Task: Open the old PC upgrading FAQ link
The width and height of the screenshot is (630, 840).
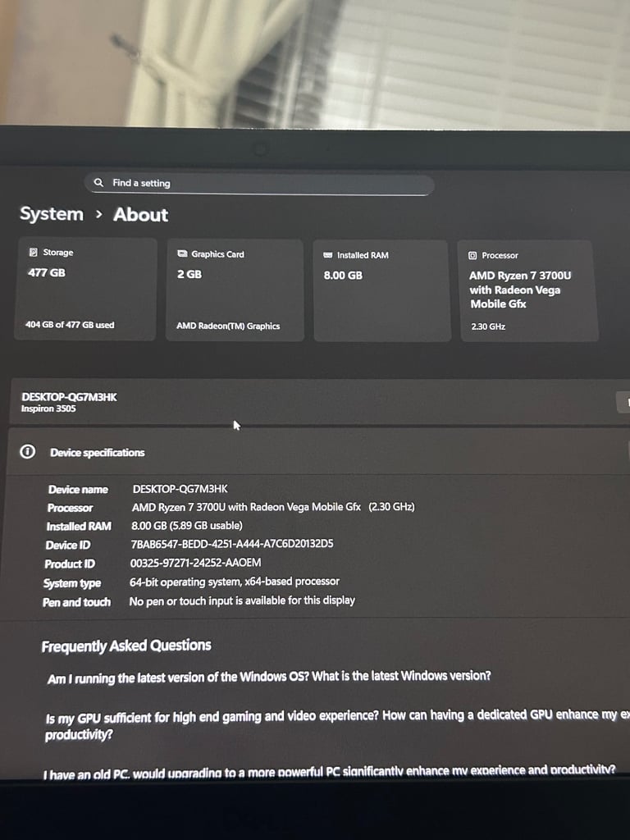Action: click(x=329, y=771)
